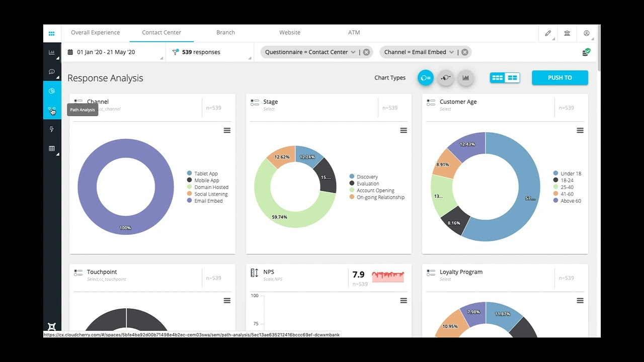
Task: Toggle Evaluation legend in Stage chart
Action: [364, 184]
